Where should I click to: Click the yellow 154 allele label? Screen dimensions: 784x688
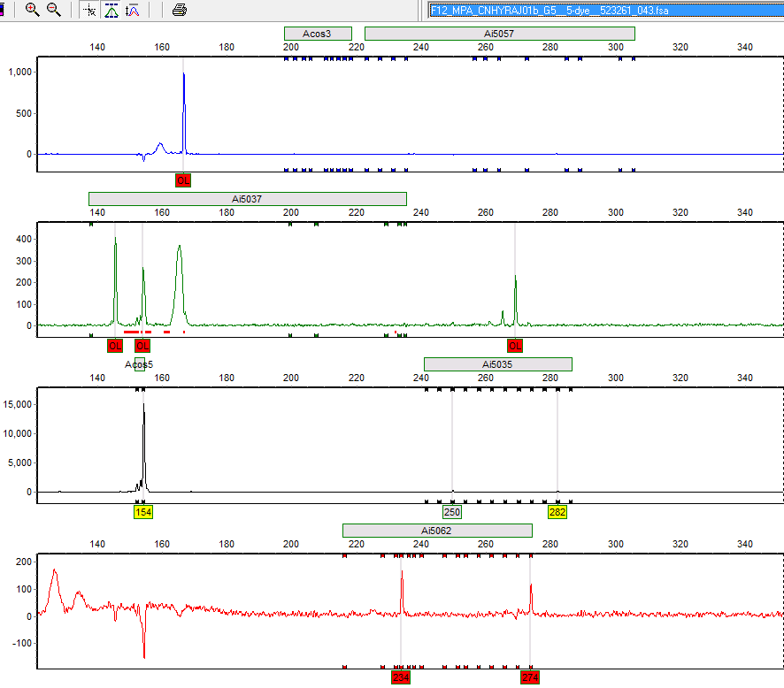point(142,512)
